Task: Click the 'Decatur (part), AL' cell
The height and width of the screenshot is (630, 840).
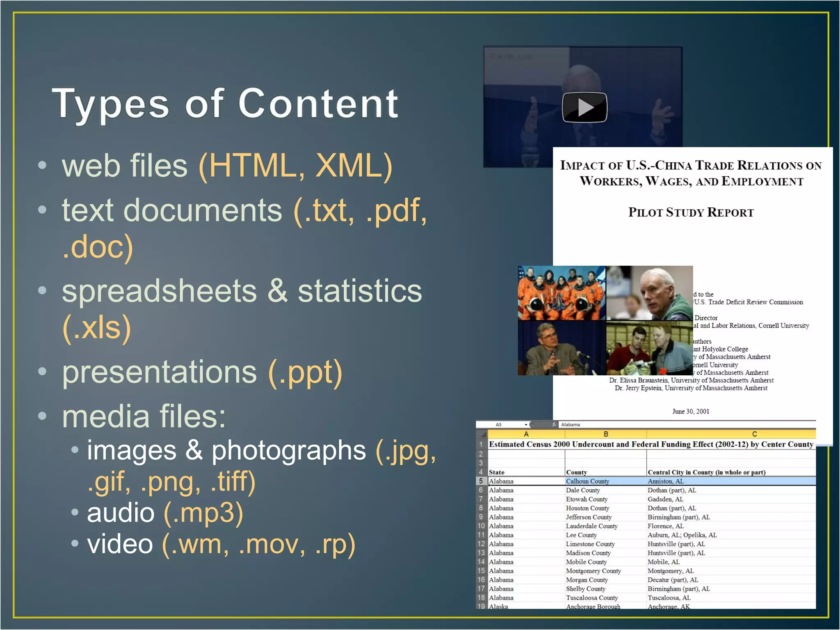Action: (x=731, y=580)
